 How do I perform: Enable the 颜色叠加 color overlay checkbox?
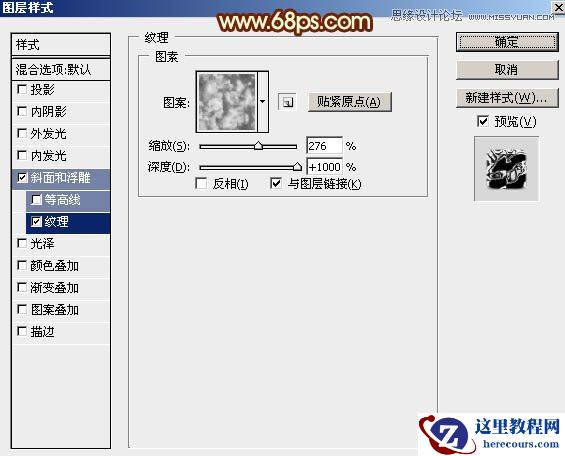pyautogui.click(x=22, y=265)
